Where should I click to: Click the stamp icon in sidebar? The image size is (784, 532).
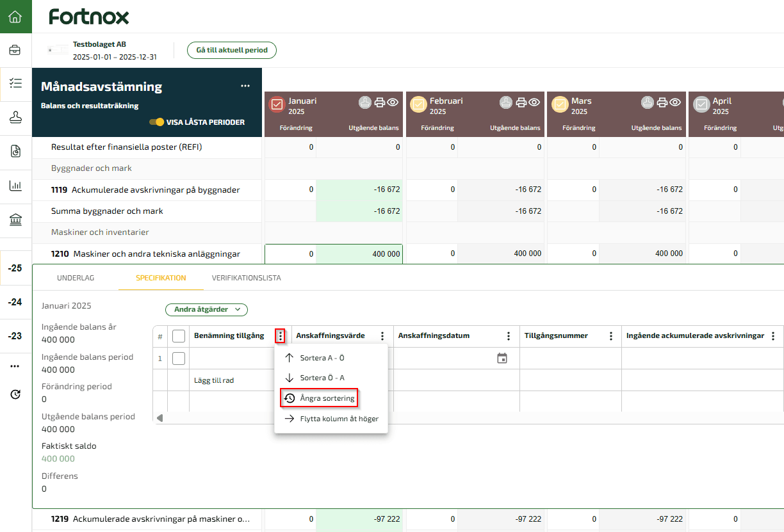pos(15,117)
